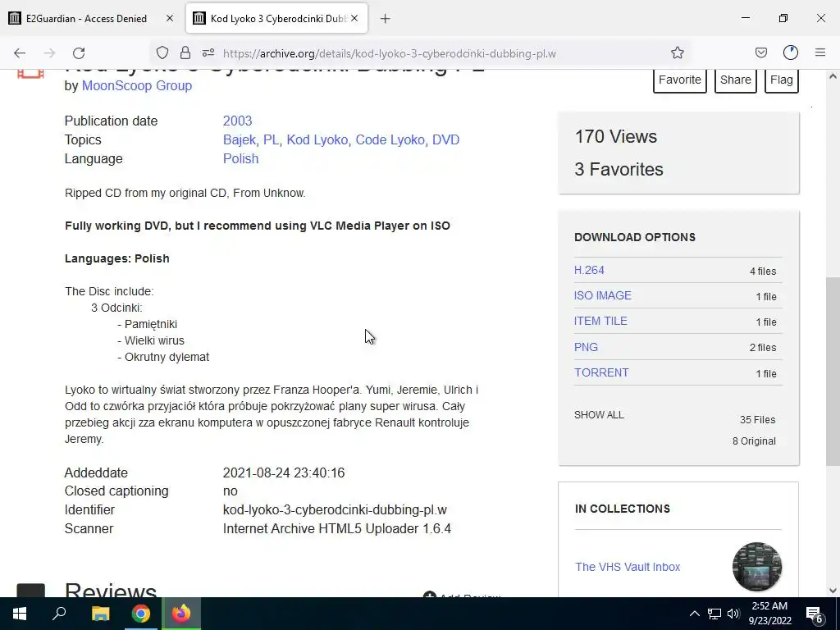The width and height of the screenshot is (840, 630).
Task: Open Google Chrome from the taskbar
Action: pyautogui.click(x=141, y=614)
